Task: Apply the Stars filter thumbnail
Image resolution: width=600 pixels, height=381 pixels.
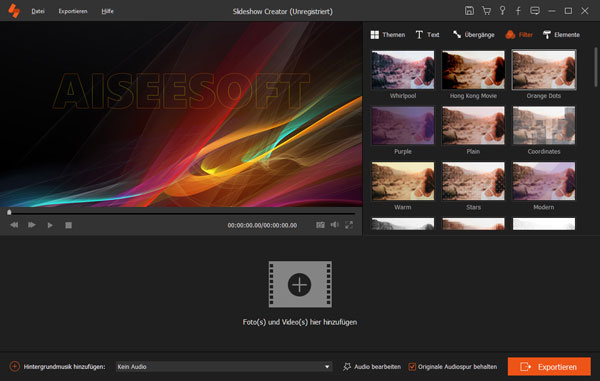Action: click(473, 181)
